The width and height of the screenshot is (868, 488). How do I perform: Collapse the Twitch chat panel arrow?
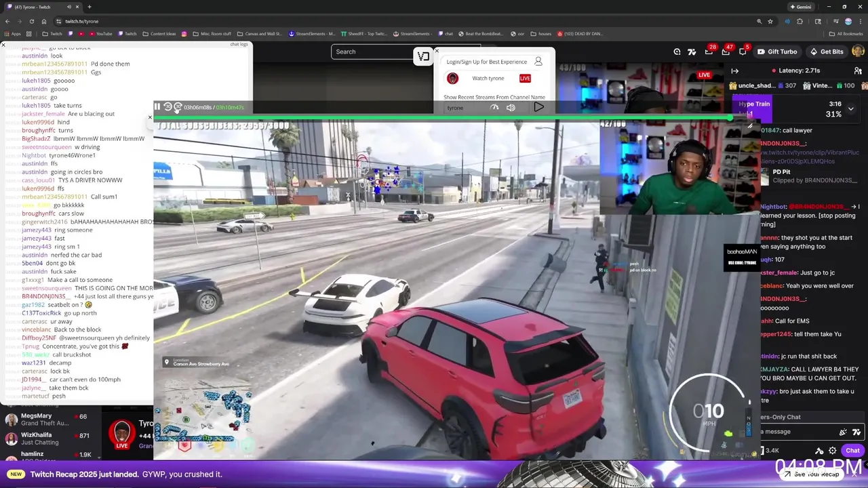(x=735, y=70)
